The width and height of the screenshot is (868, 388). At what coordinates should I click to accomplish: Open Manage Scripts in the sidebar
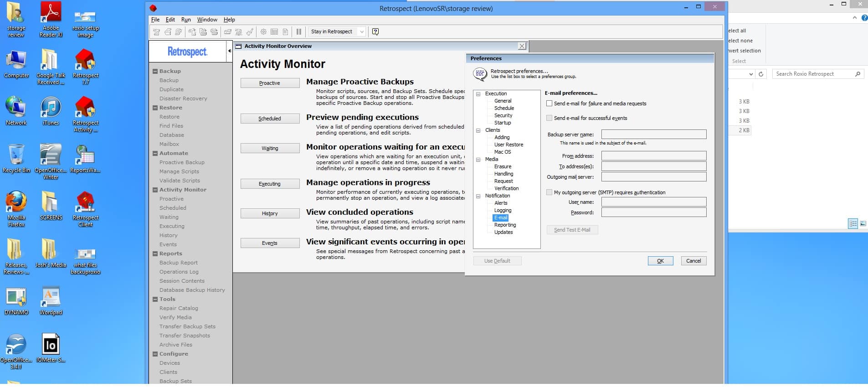(179, 171)
